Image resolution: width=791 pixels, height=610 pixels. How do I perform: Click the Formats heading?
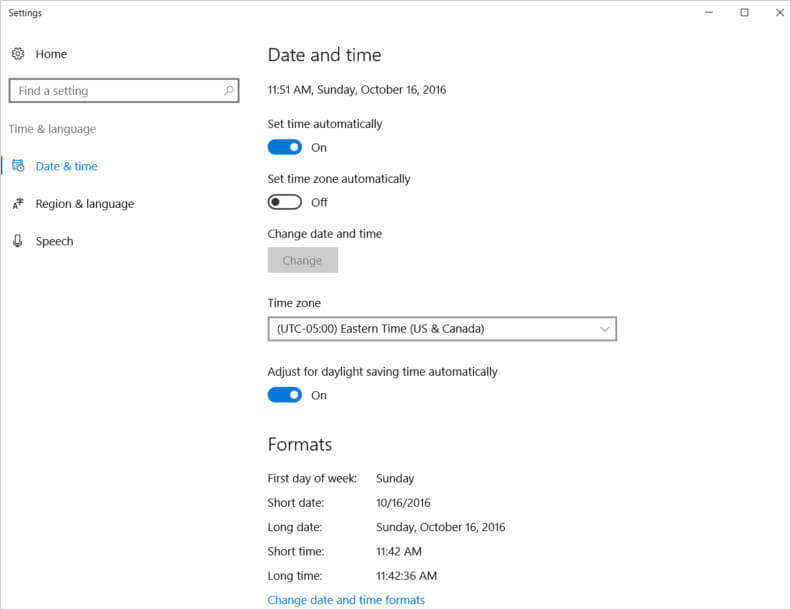tap(300, 445)
